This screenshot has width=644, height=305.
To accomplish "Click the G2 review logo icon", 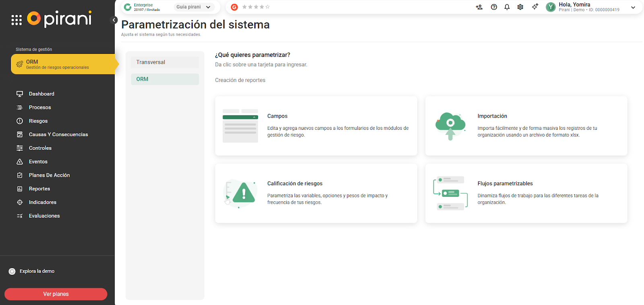I will point(234,7).
